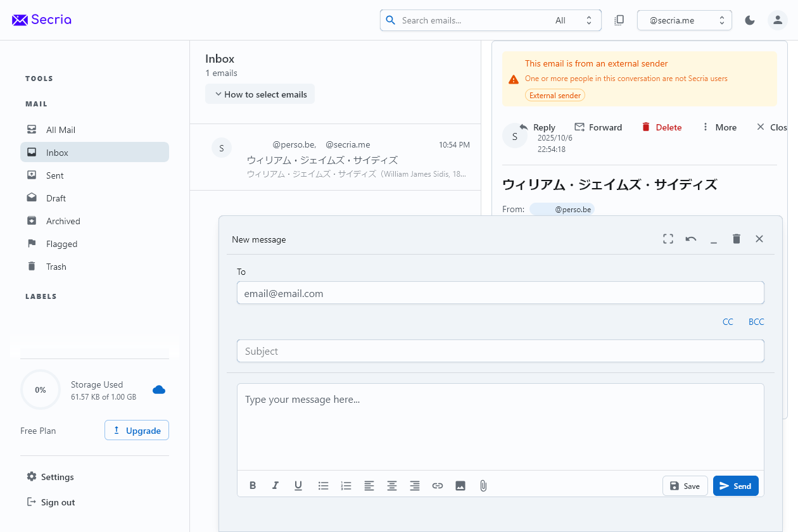Image resolution: width=798 pixels, height=532 pixels.
Task: Click the attach file paperclip icon
Action: pyautogui.click(x=483, y=486)
